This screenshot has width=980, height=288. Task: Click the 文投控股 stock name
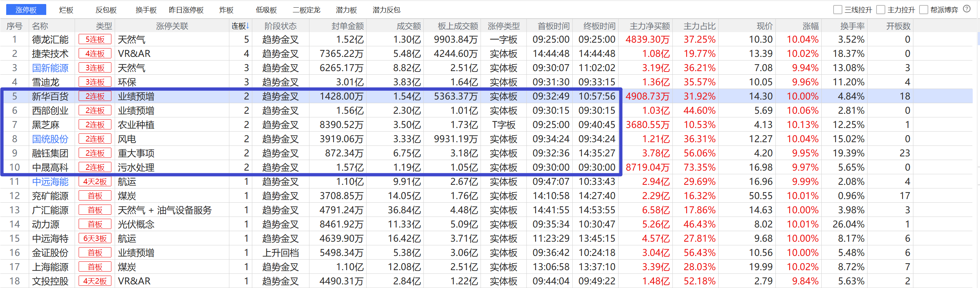point(50,281)
